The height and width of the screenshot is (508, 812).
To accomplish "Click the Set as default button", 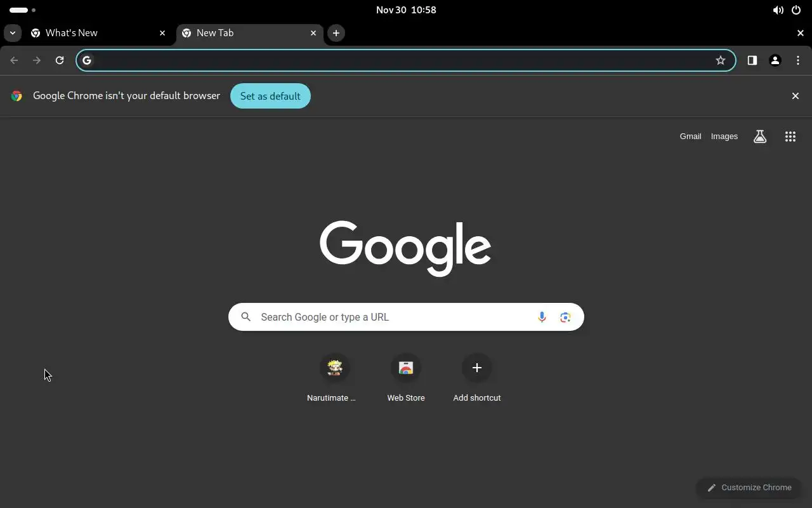I will (270, 96).
